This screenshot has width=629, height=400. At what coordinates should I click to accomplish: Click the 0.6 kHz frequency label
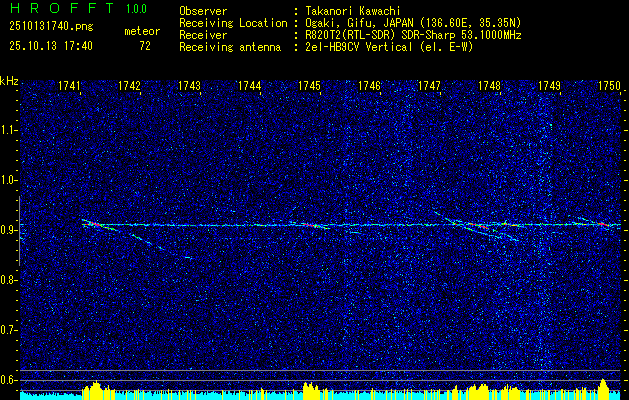coord(9,380)
